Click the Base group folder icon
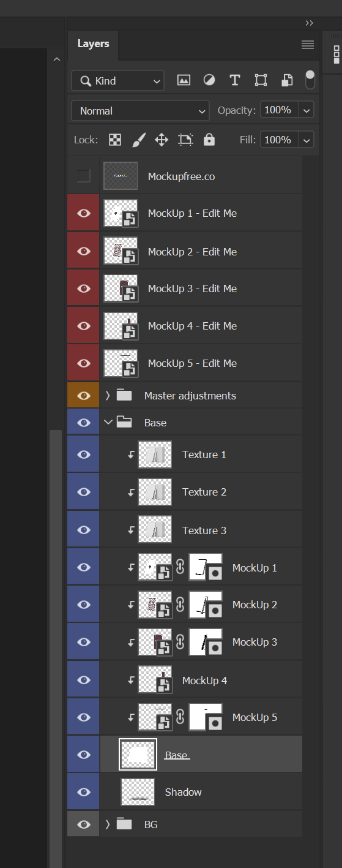 pyautogui.click(x=124, y=422)
